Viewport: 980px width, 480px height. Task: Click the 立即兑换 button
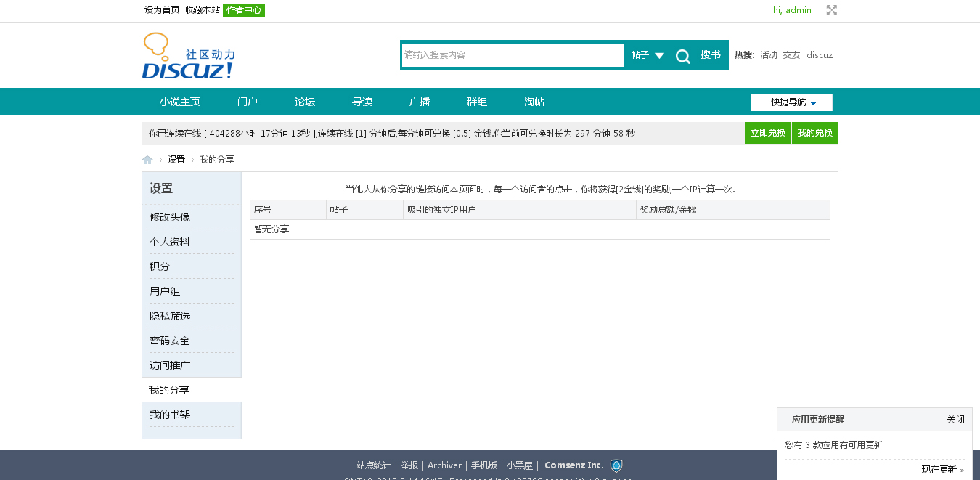(768, 133)
